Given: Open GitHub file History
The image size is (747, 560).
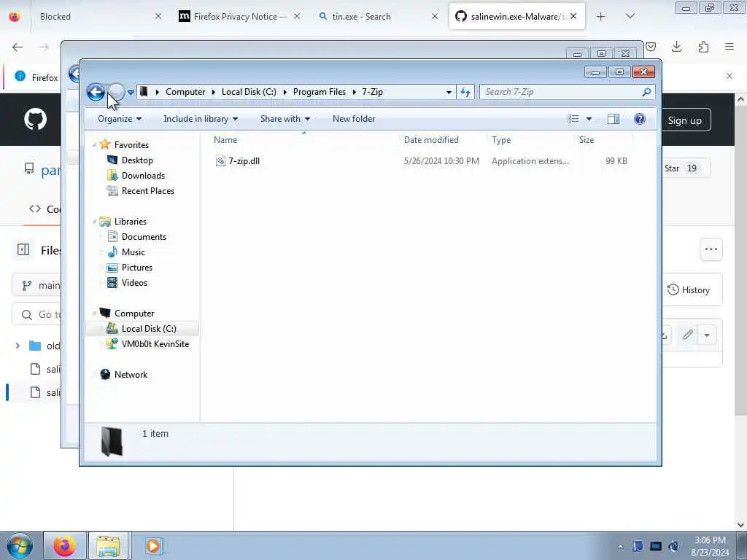Looking at the screenshot, I should pyautogui.click(x=689, y=290).
